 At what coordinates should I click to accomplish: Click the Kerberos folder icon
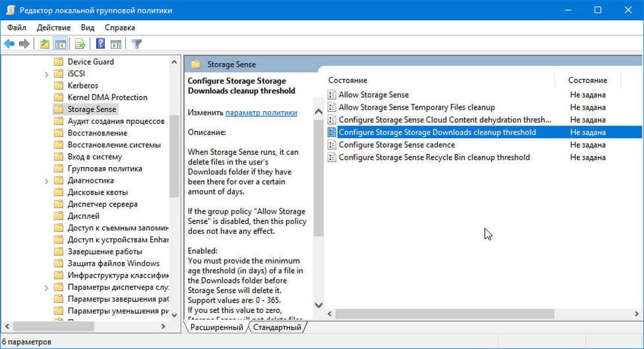coord(58,85)
